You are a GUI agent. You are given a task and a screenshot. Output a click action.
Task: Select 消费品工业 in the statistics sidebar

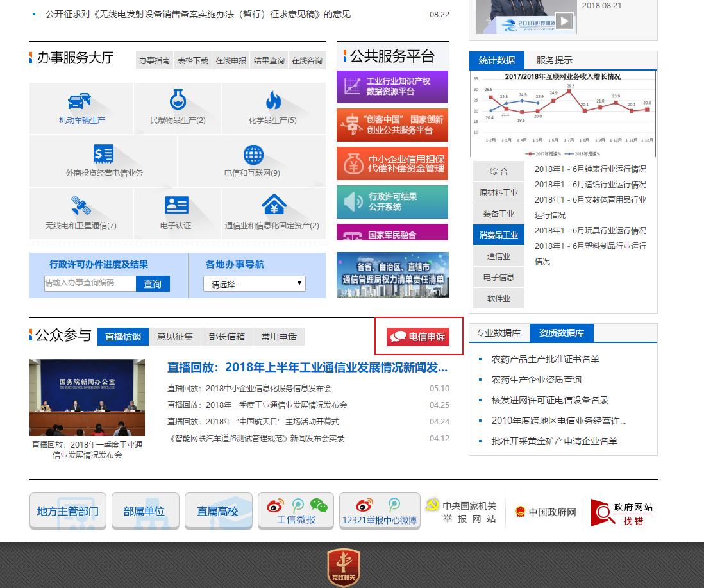(498, 234)
